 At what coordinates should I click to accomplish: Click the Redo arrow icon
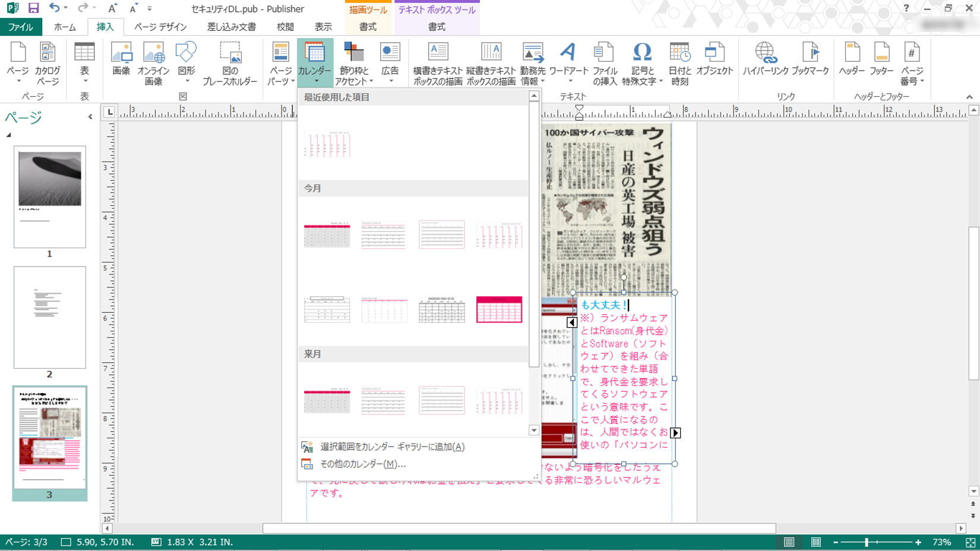coord(83,8)
